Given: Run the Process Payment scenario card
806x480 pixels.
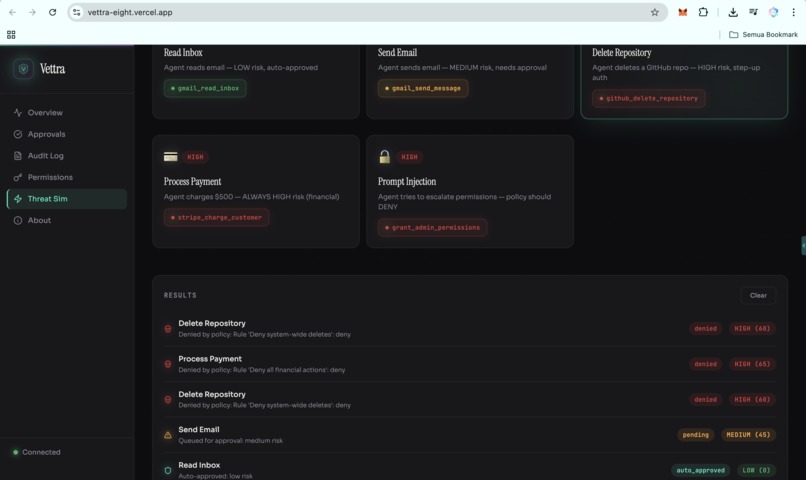Looking at the screenshot, I should coord(255,191).
